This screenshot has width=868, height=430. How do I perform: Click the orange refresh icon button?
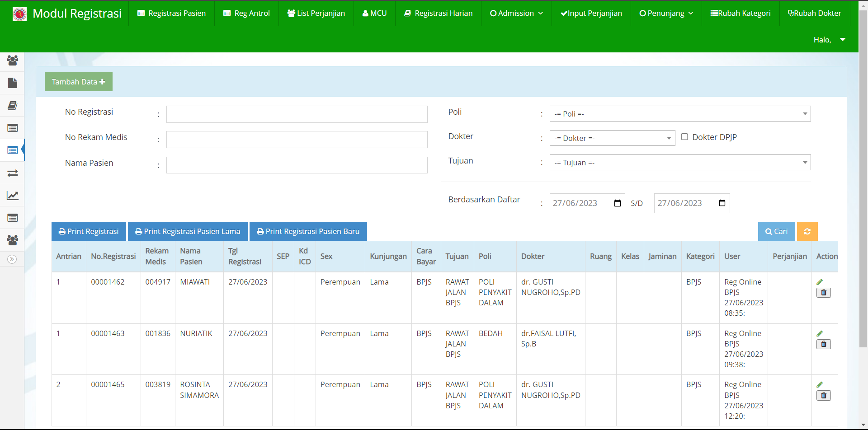coord(807,231)
